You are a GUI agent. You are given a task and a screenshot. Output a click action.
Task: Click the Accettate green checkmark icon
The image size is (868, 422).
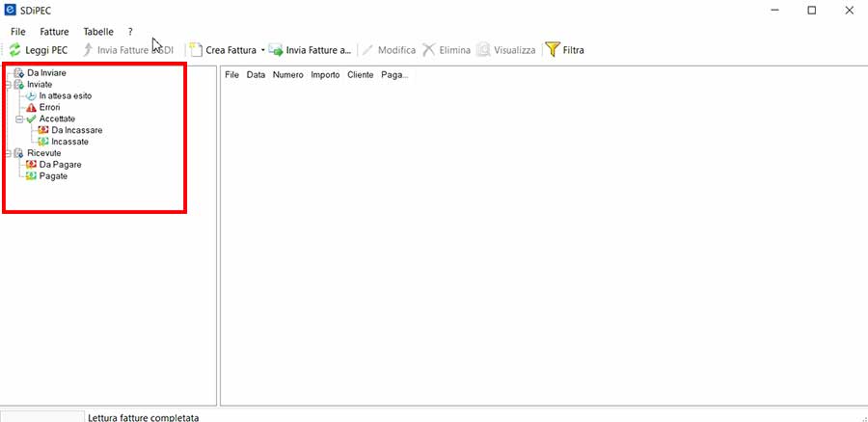click(32, 119)
